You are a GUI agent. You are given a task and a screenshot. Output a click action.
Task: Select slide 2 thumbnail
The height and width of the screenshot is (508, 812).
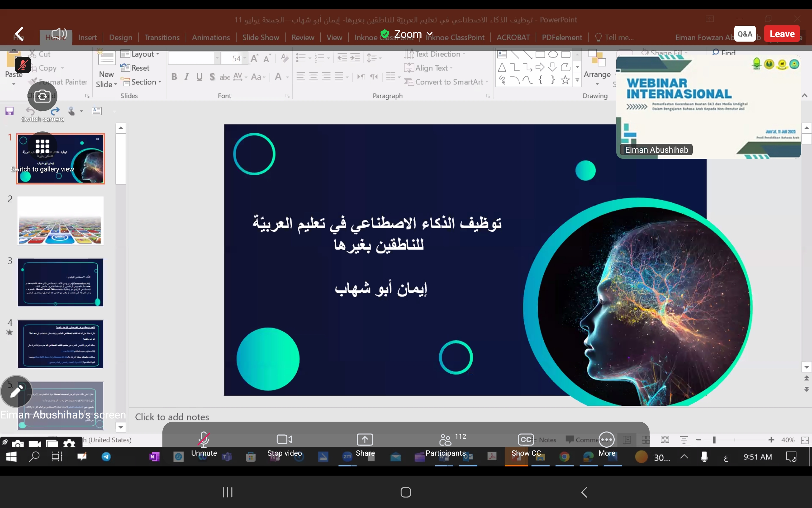(x=60, y=220)
